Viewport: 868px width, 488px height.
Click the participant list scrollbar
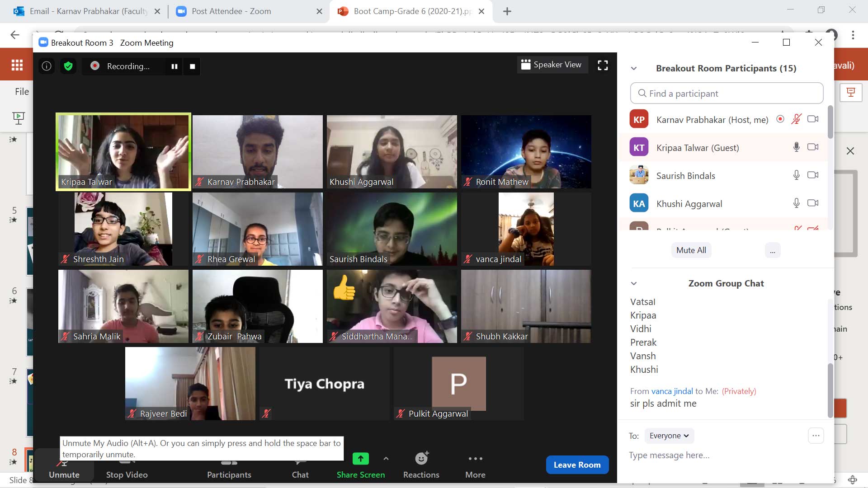830,122
